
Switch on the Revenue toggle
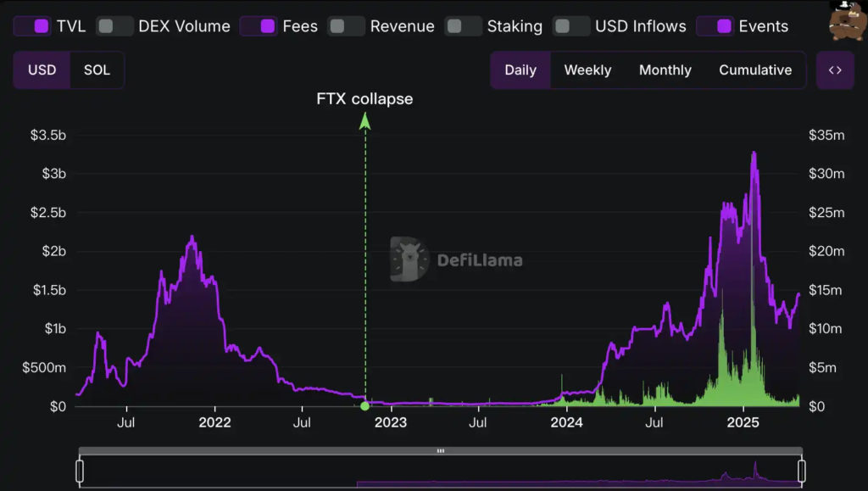pos(346,26)
